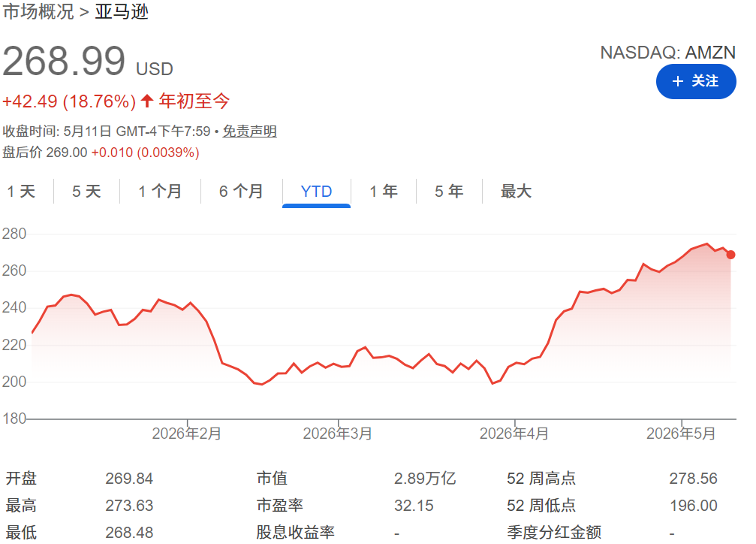Switch to the 1 年 tab

384,192
